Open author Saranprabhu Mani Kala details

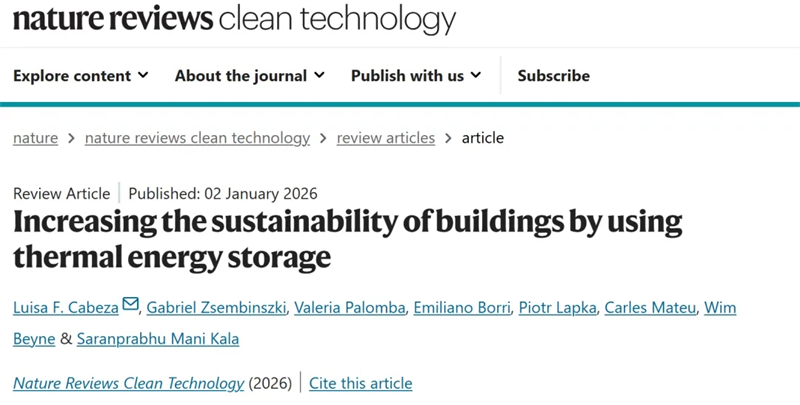click(x=157, y=339)
